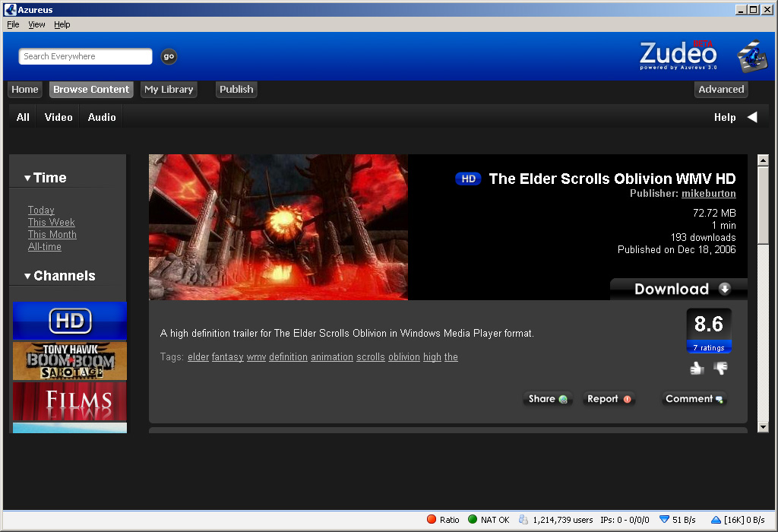Viewport: 778px width, 532px height.
Task: Open the Help menu in menu bar
Action: [x=62, y=24]
